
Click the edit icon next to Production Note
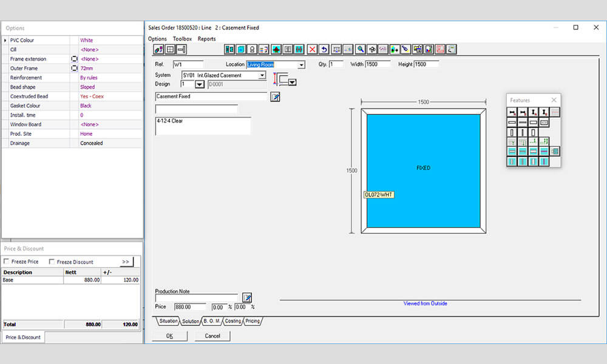click(247, 297)
